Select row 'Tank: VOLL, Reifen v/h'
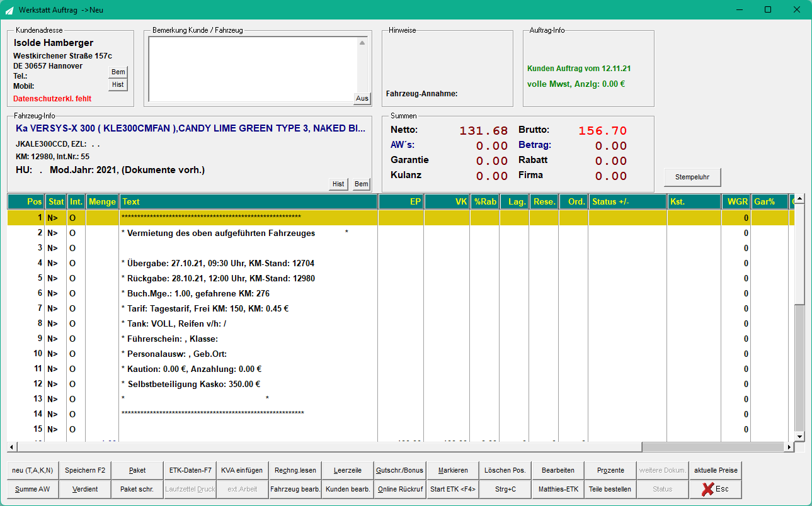Screen dimensions: 812x506 [x=401, y=323]
